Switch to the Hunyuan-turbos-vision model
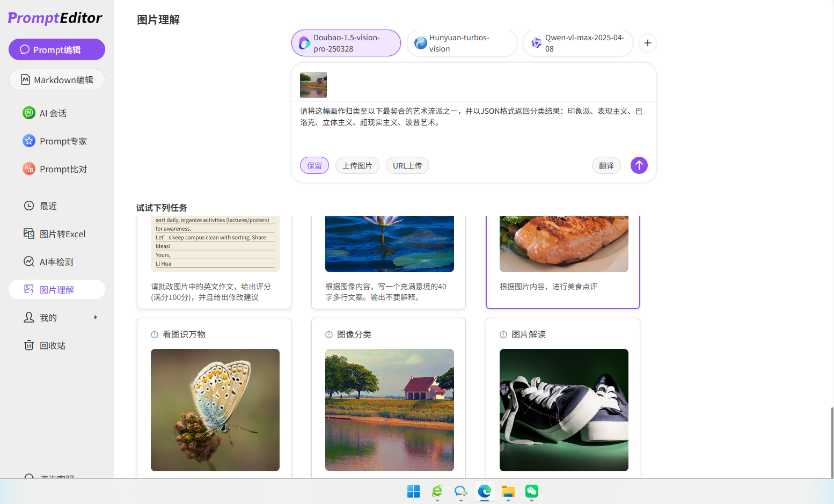The height and width of the screenshot is (504, 834). (x=462, y=43)
